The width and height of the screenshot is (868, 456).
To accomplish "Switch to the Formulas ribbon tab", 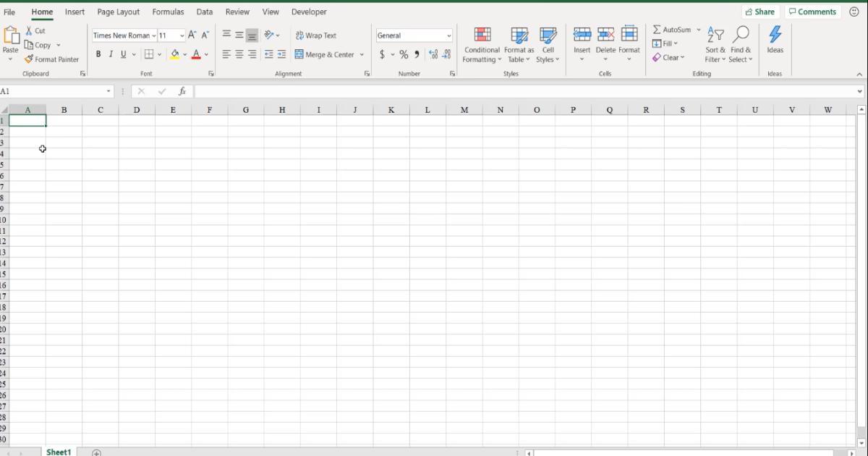I will (x=168, y=12).
